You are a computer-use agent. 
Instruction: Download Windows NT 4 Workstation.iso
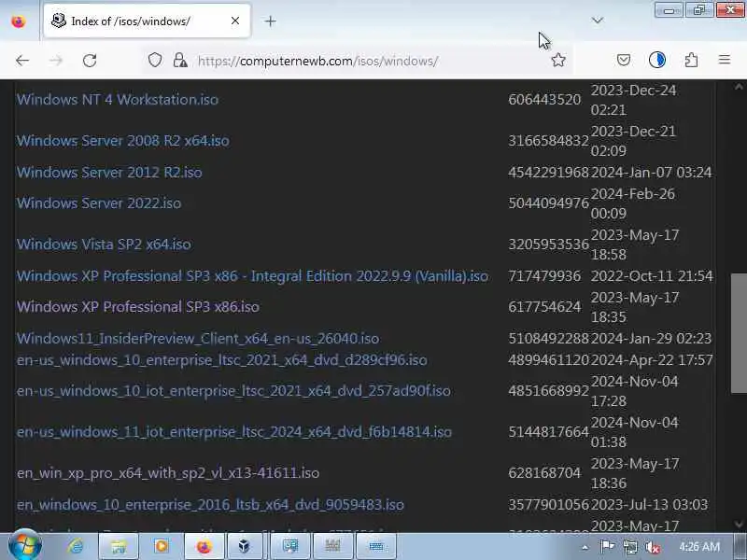pyautogui.click(x=118, y=99)
